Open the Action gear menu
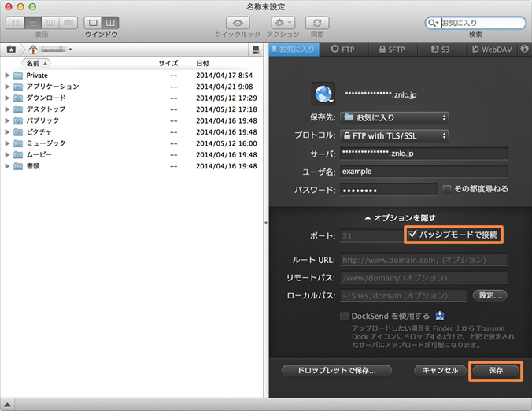Image resolution: width=532 pixels, height=411 pixels. point(283,23)
